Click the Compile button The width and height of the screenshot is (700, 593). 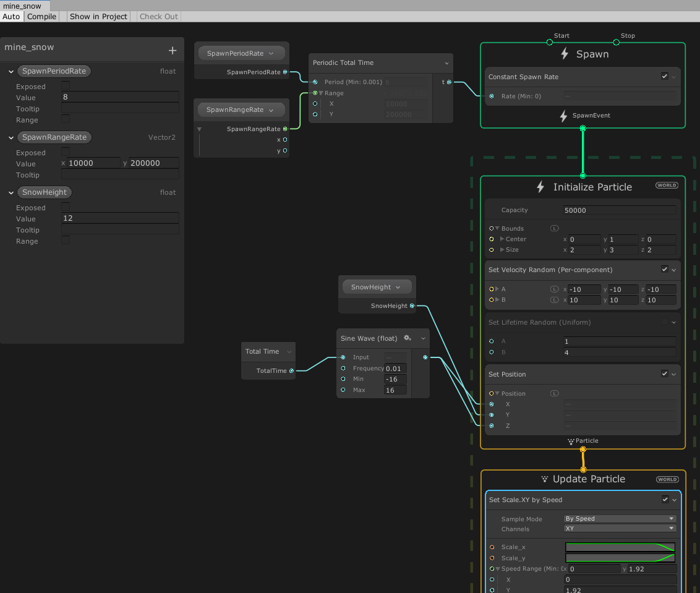click(41, 17)
